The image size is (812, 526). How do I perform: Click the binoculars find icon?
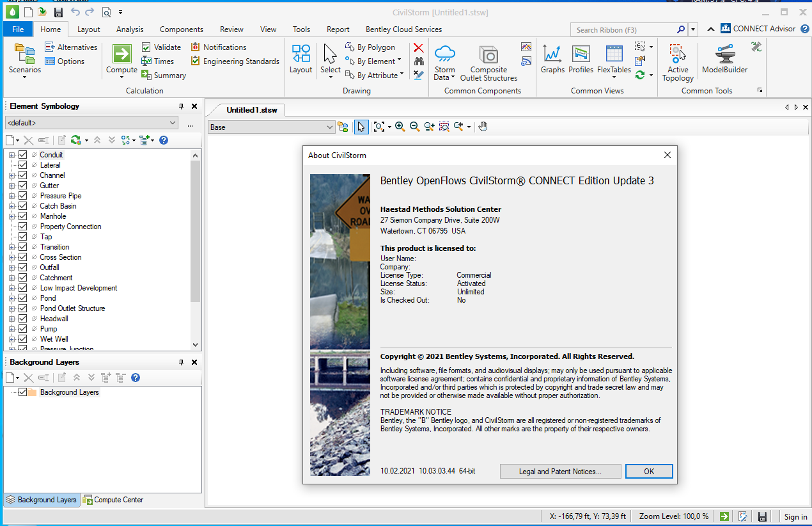pos(418,61)
